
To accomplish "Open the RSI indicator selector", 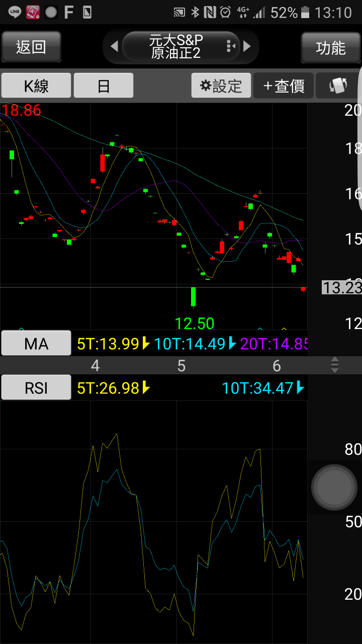I will (x=36, y=387).
